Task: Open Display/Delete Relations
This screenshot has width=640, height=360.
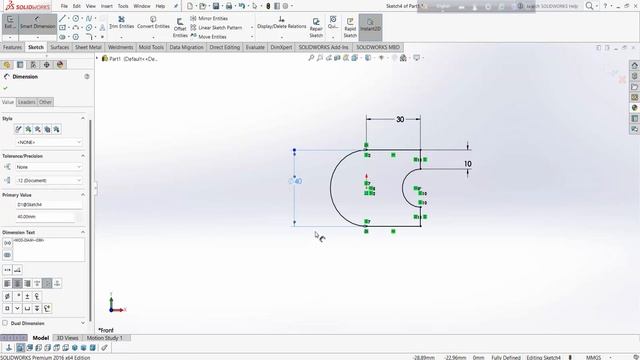Action: click(282, 22)
